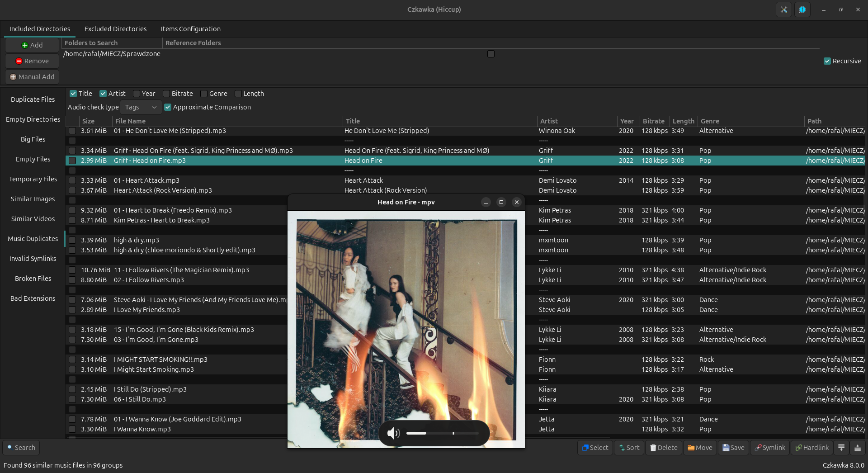The image size is (868, 473).
Task: Open the Similar Videos sidebar section
Action: tap(33, 219)
